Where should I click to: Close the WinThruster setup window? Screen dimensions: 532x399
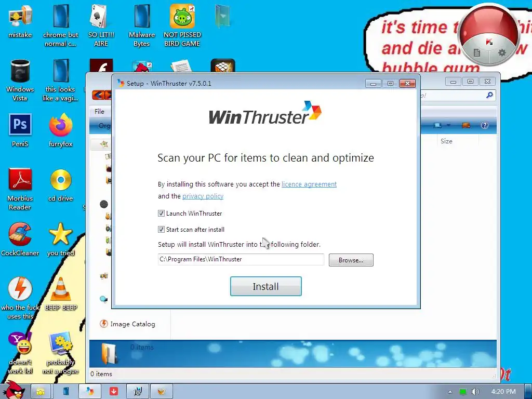click(407, 83)
